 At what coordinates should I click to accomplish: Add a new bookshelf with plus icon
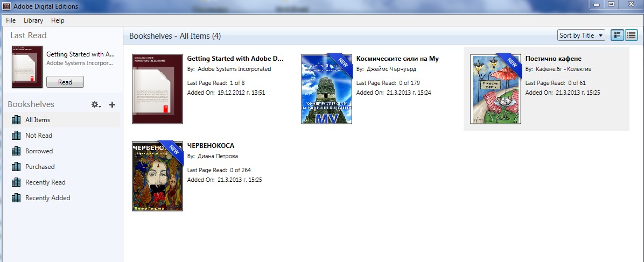click(112, 104)
